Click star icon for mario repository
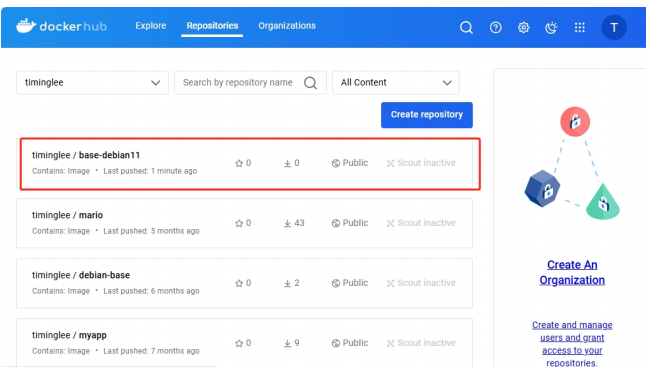The height and width of the screenshot is (372, 648). (239, 223)
